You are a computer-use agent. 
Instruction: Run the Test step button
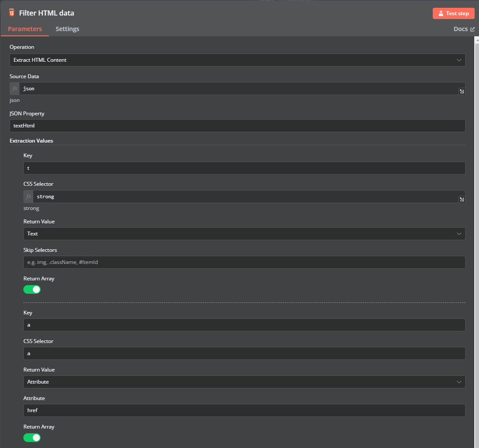(453, 13)
